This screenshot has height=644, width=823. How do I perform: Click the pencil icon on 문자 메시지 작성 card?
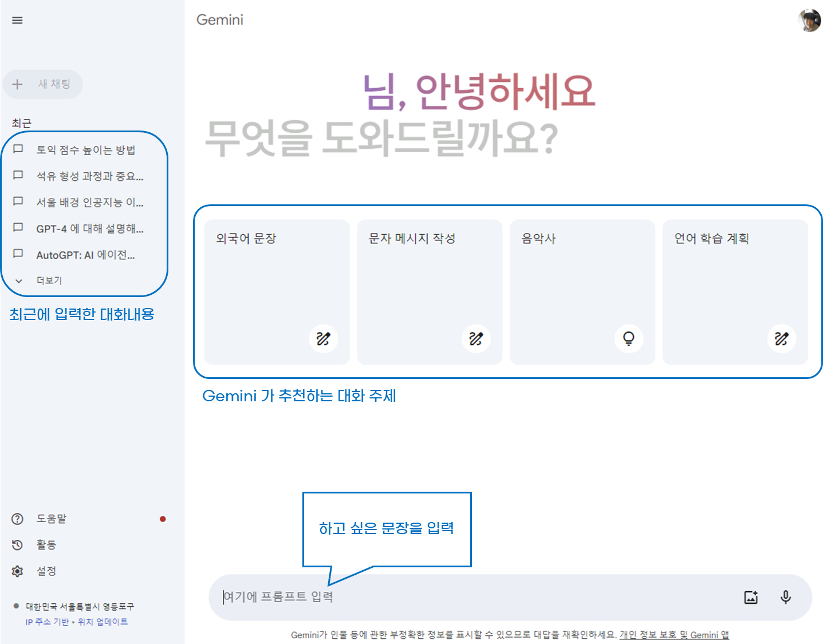[476, 339]
